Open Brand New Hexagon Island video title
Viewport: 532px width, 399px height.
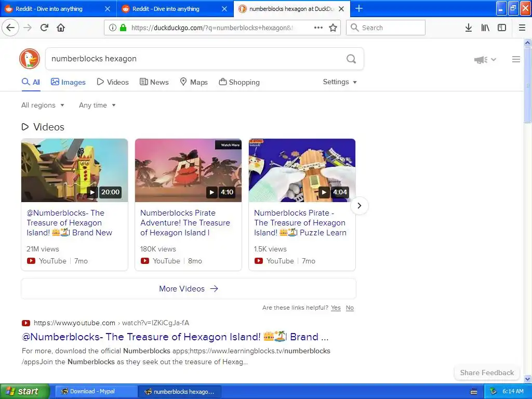(x=70, y=222)
